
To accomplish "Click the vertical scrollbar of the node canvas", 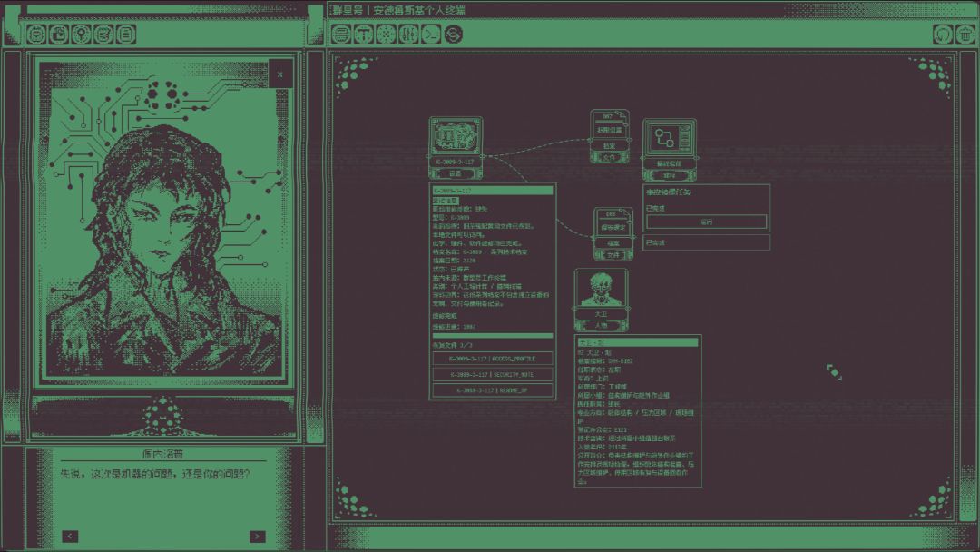I will (967, 288).
